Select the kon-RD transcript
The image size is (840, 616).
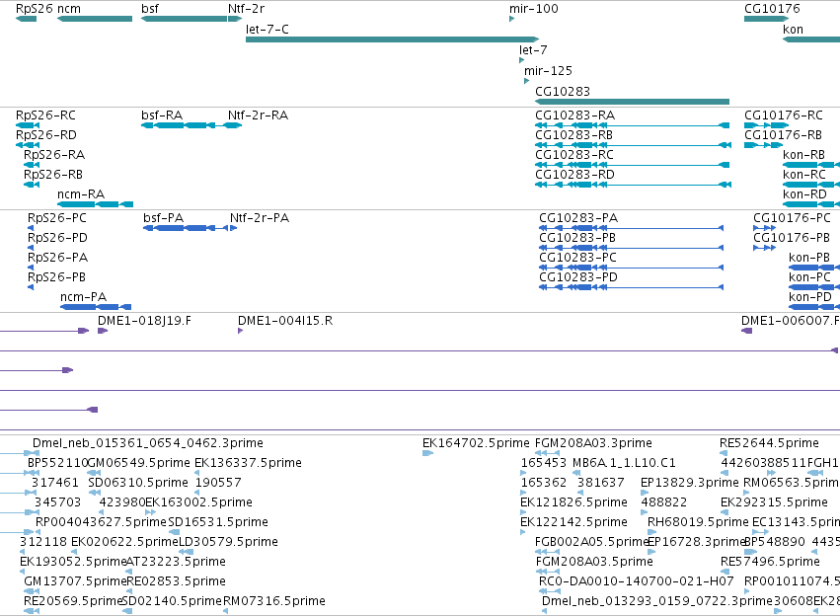[811, 204]
